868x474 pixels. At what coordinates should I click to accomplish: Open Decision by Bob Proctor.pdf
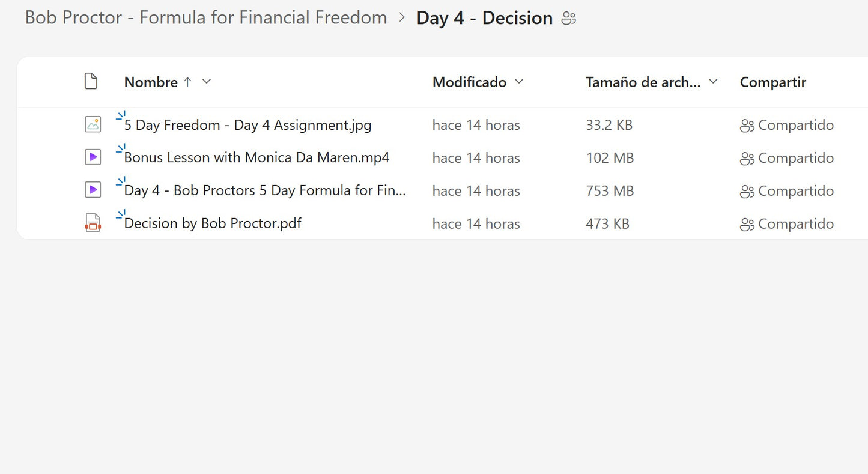pos(213,223)
